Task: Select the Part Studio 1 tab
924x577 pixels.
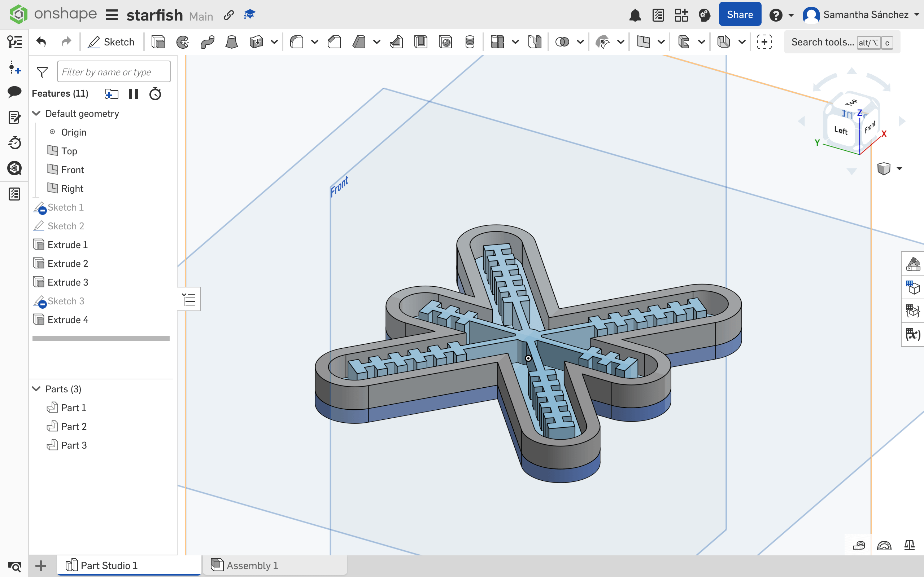Action: [x=109, y=565]
